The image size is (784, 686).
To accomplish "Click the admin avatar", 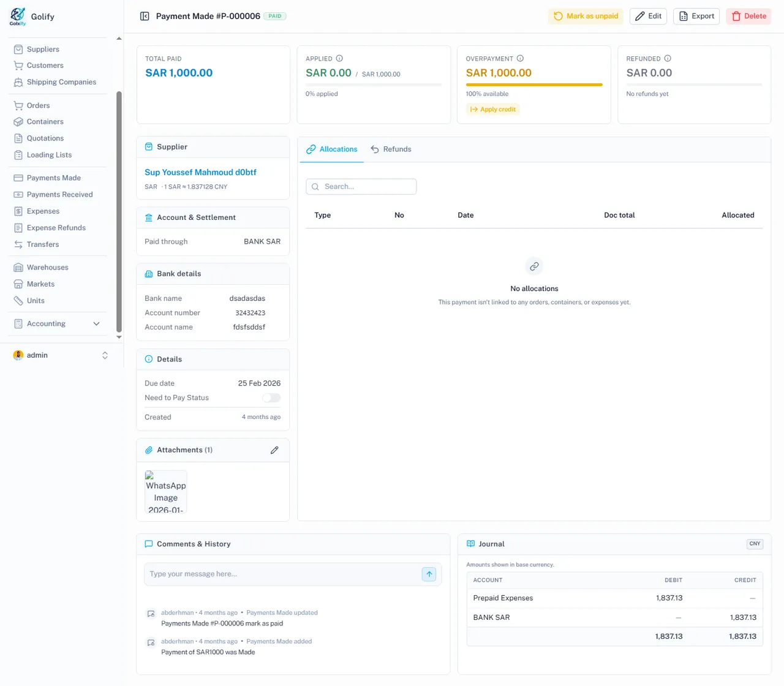I will pyautogui.click(x=18, y=355).
